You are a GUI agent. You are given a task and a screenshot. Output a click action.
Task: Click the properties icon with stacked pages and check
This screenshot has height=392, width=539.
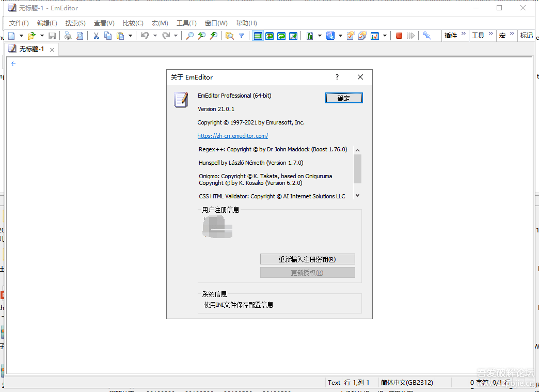coord(362,36)
